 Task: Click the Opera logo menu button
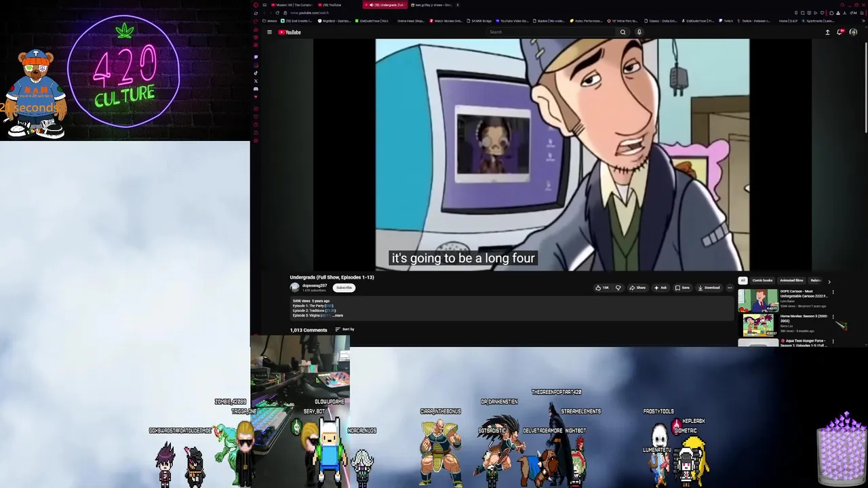pos(256,5)
